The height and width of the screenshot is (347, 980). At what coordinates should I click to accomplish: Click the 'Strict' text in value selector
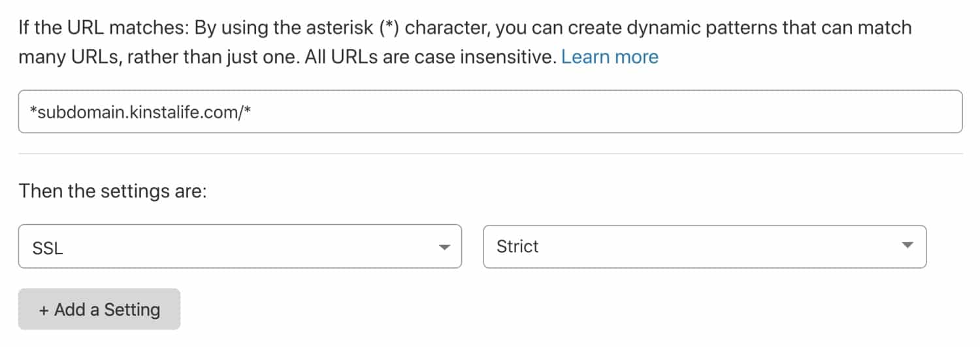coord(517,246)
